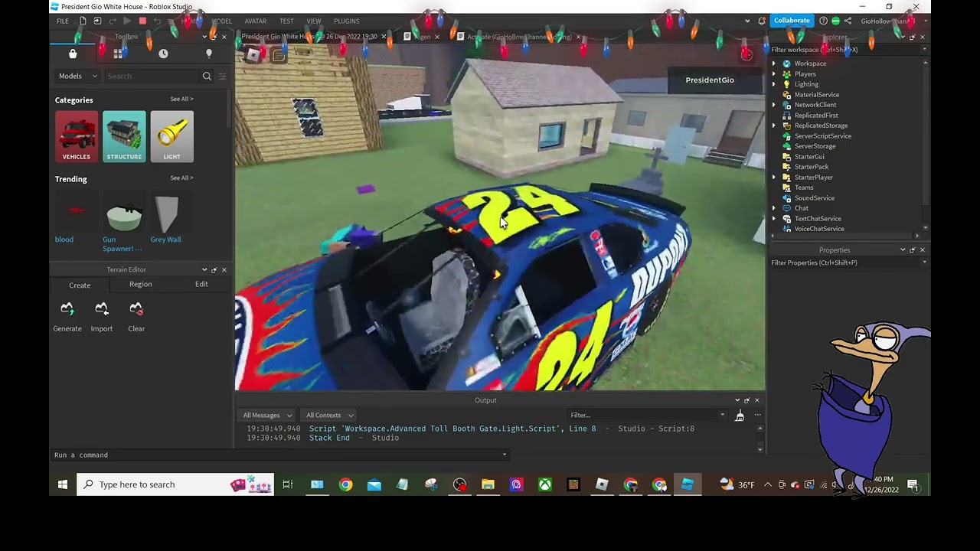
Task: Click the Roblox logo button in viewport
Action: click(x=253, y=55)
